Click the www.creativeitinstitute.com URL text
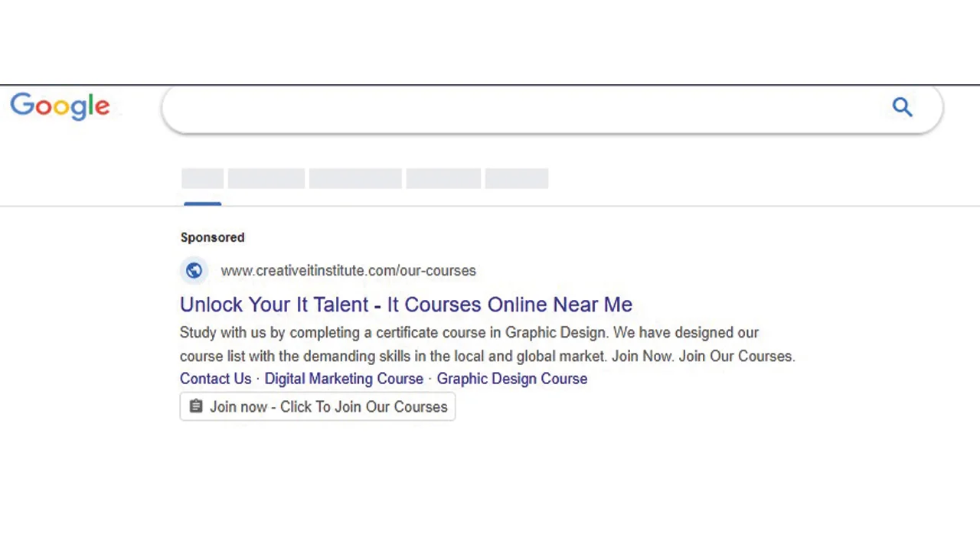980x551 pixels. point(348,270)
